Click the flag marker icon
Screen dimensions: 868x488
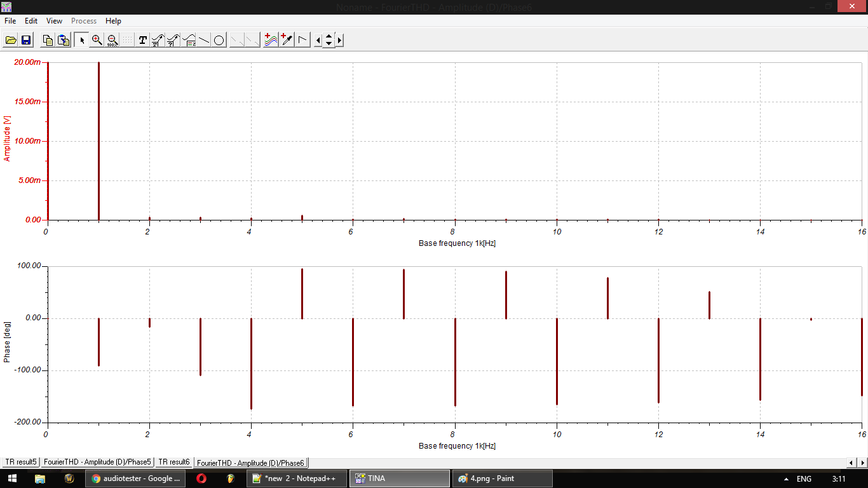(302, 40)
